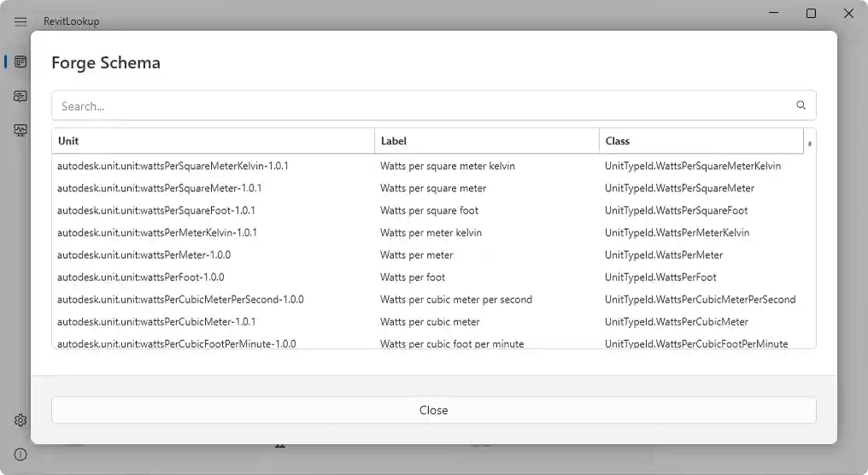
Task: Click the hamburger menu icon
Action: coord(21,21)
